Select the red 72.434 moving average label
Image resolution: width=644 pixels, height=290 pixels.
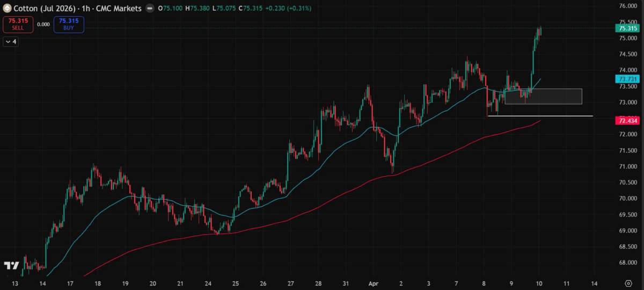(627, 121)
